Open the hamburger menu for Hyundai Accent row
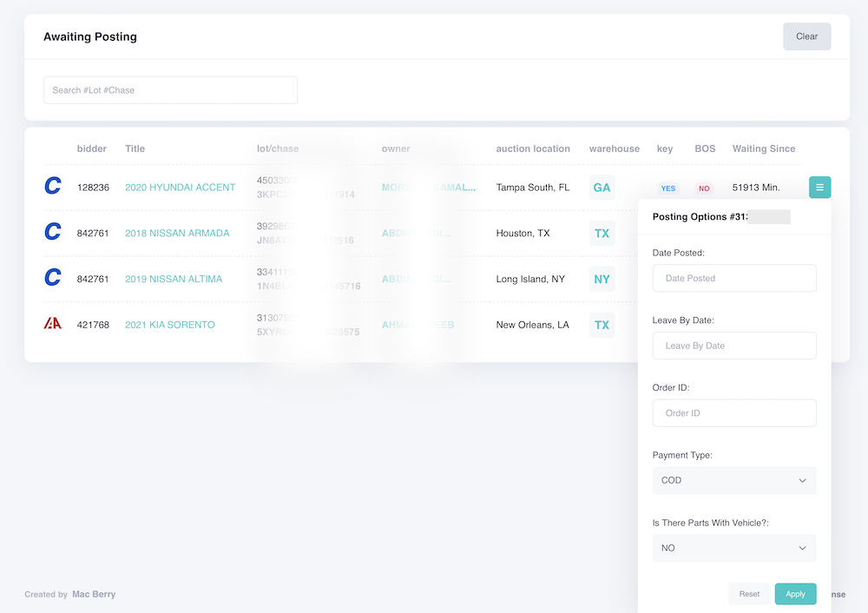868x613 pixels. [x=819, y=188]
